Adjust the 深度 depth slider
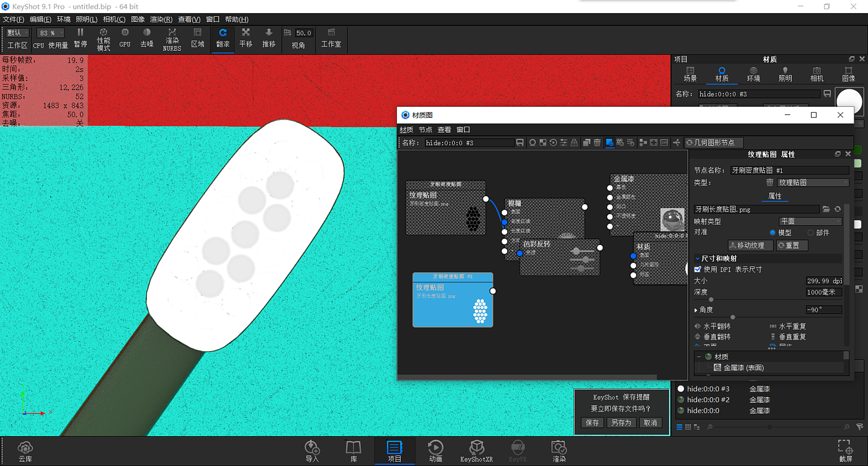This screenshot has height=466, width=868. pyautogui.click(x=711, y=300)
